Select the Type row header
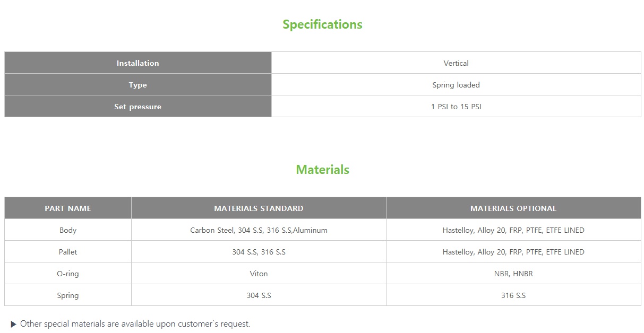 pos(138,85)
